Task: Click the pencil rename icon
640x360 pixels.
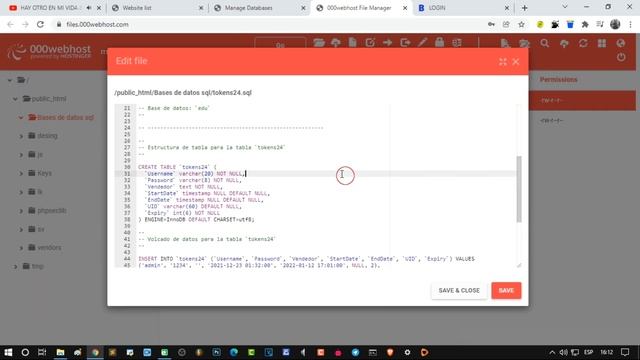Action: tap(422, 42)
